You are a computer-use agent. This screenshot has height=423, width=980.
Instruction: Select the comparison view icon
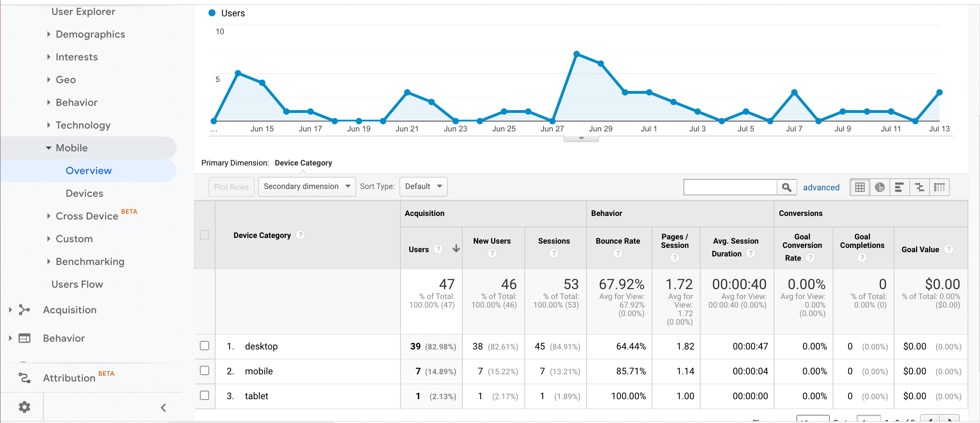tap(919, 187)
